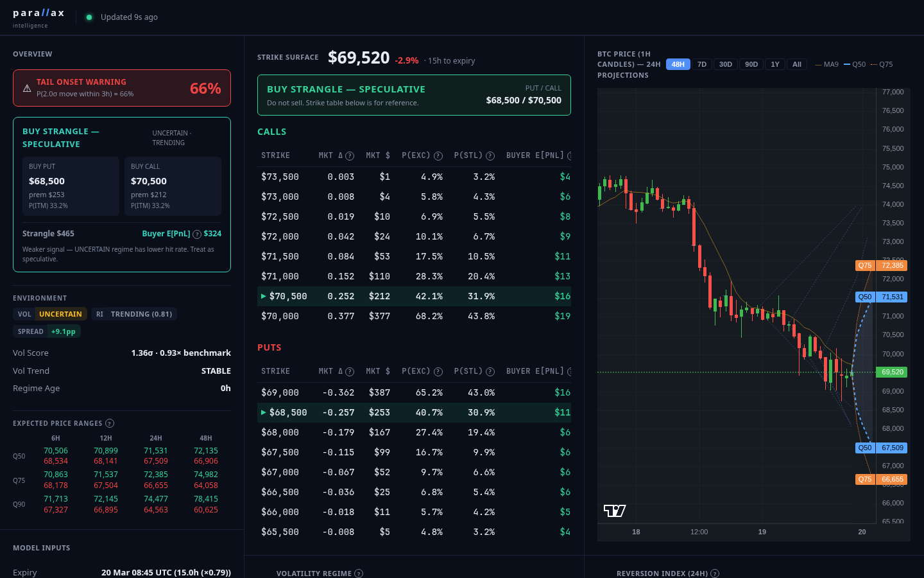
Task: Click the Reversion Index (24H) help icon
Action: (x=715, y=573)
